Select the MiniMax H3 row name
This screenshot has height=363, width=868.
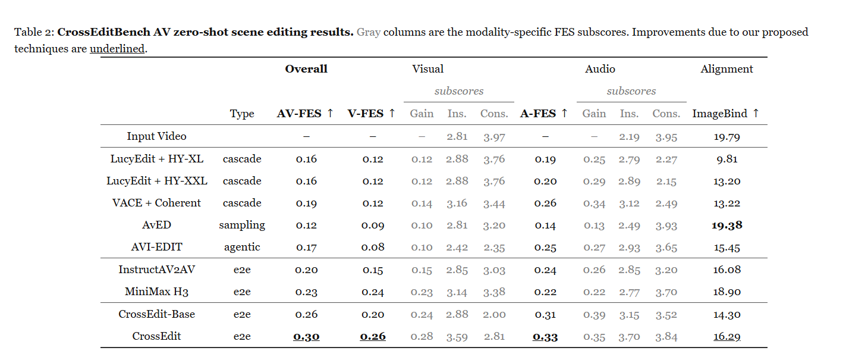(156, 292)
